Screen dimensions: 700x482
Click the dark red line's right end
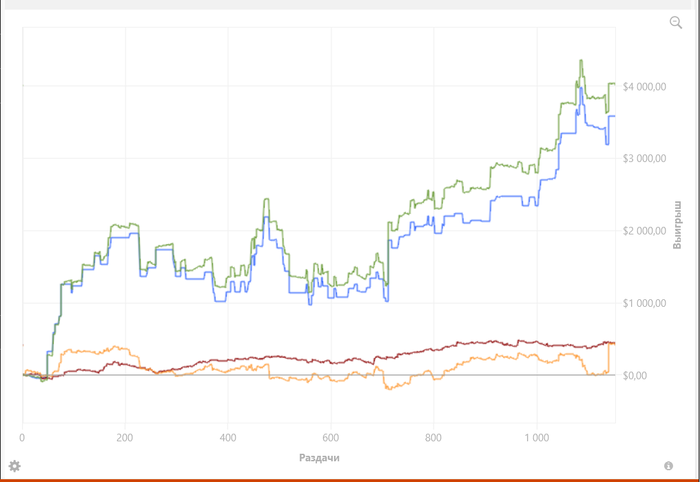614,343
